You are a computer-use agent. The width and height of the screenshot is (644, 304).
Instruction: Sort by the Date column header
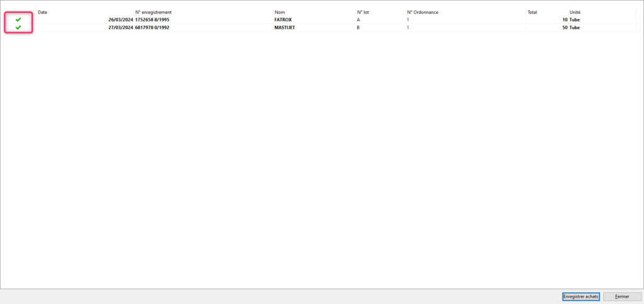43,12
